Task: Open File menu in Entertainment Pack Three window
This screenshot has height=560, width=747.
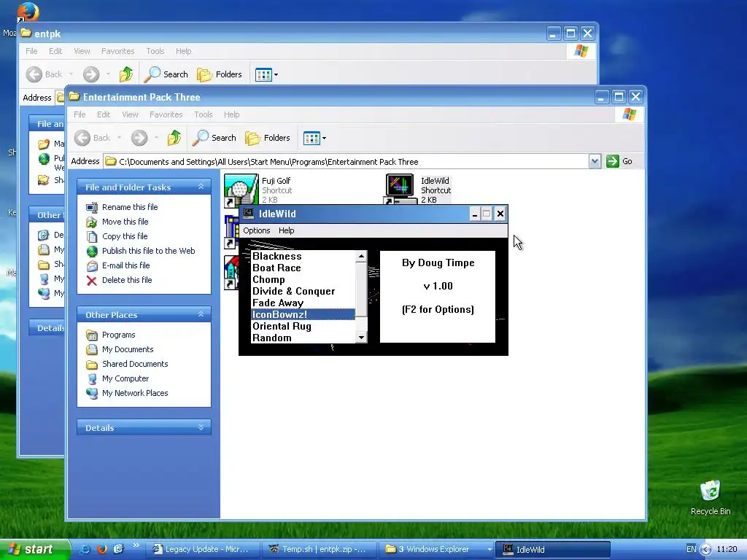Action: 80,114
